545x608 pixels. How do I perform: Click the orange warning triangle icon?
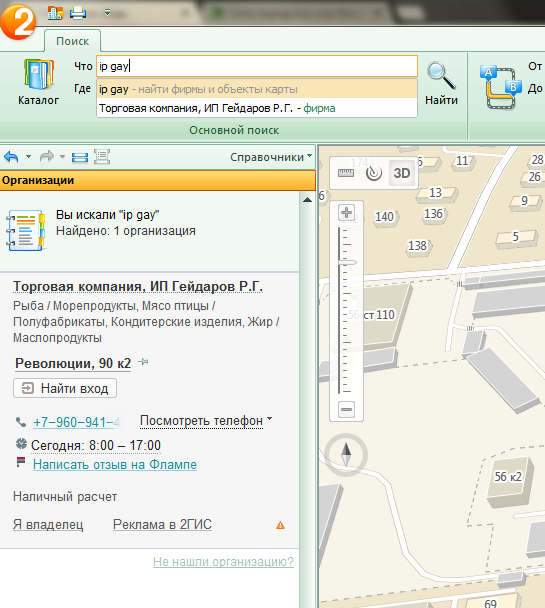[280, 525]
